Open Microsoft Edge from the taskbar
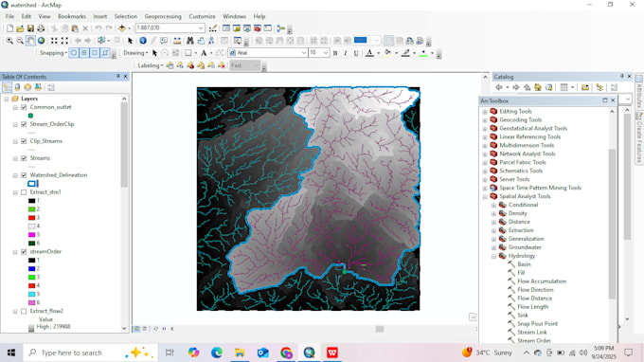 pos(217,353)
